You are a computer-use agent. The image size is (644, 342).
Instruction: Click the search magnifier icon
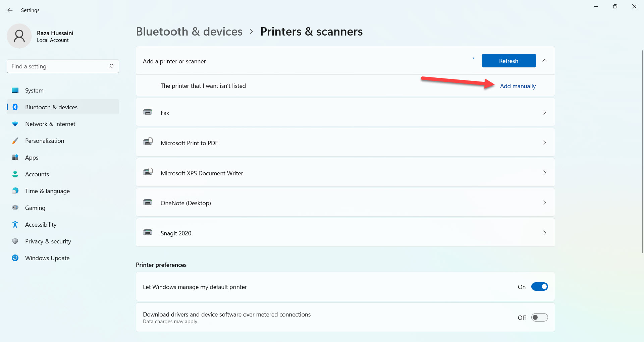point(111,66)
